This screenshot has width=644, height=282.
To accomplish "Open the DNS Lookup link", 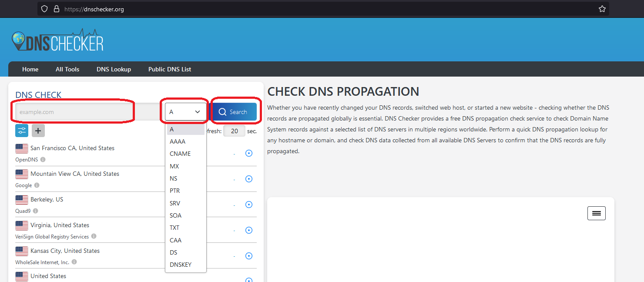I will 114,69.
